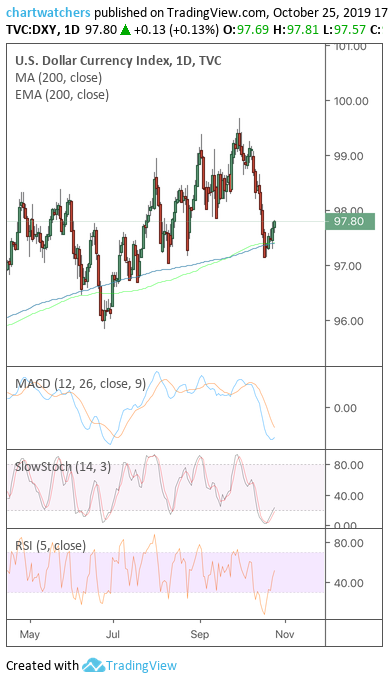Click the May label on the time axis
This screenshot has height=683, width=389.
click(x=30, y=634)
